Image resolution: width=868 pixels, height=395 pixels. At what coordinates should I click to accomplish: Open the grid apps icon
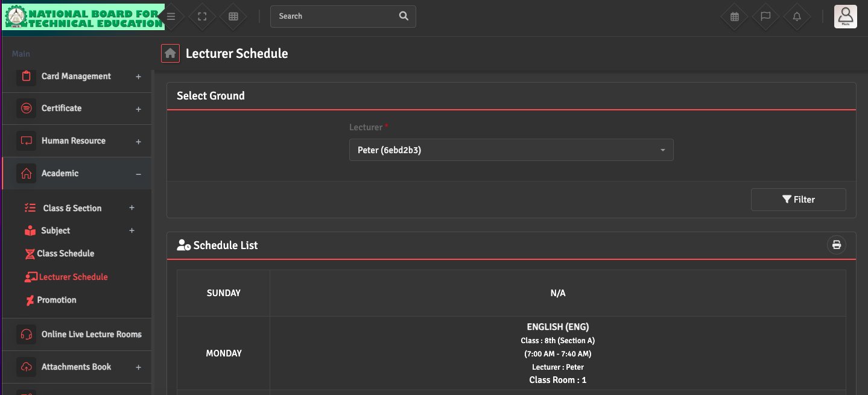click(x=233, y=17)
